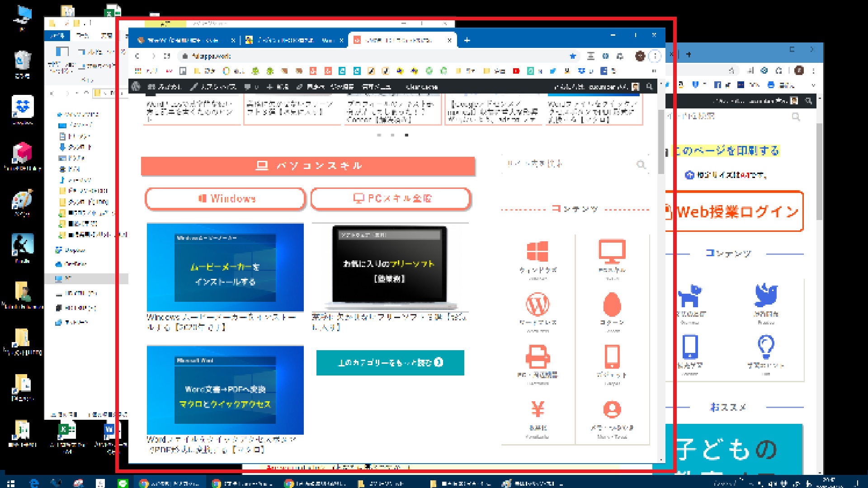
Task: Open the extensions puzzle icon menu
Action: click(x=620, y=56)
